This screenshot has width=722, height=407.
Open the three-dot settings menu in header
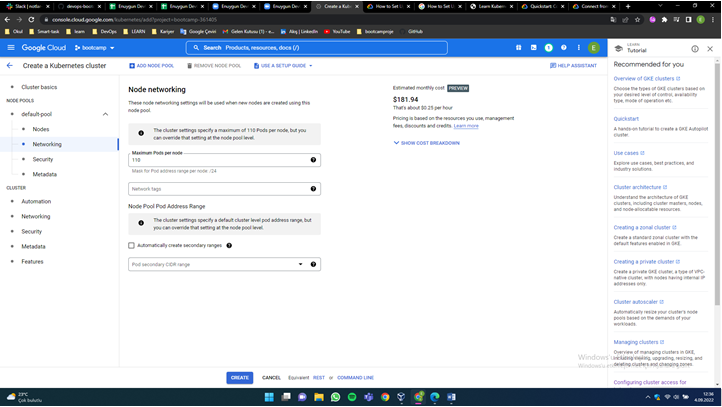579,47
